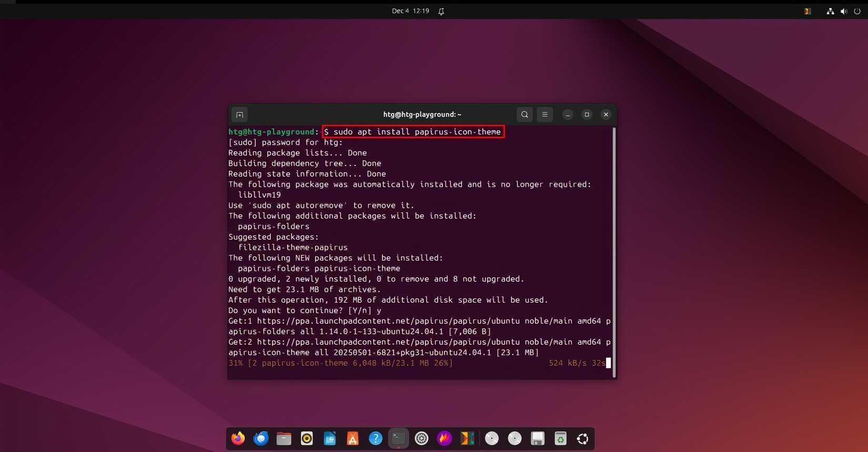Maximize the terminal window
This screenshot has height=452, width=868.
pos(587,115)
